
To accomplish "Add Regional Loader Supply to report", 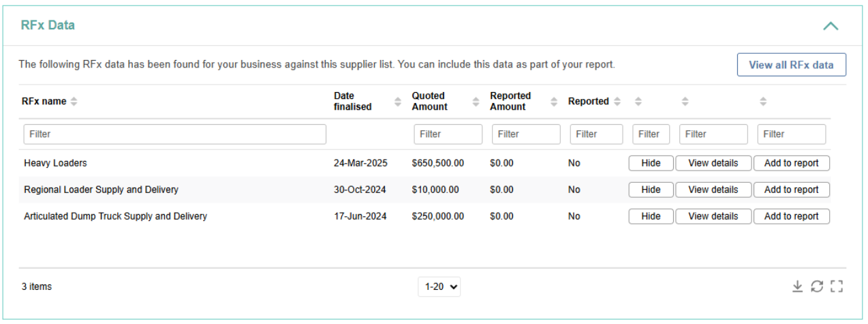I will coord(791,190).
